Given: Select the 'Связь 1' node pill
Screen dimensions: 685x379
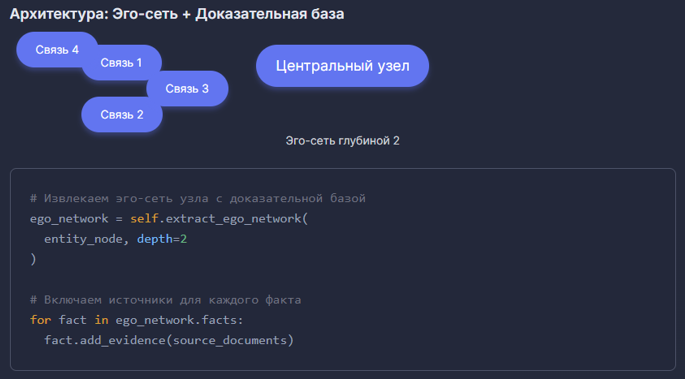Looking at the screenshot, I should click(121, 62).
